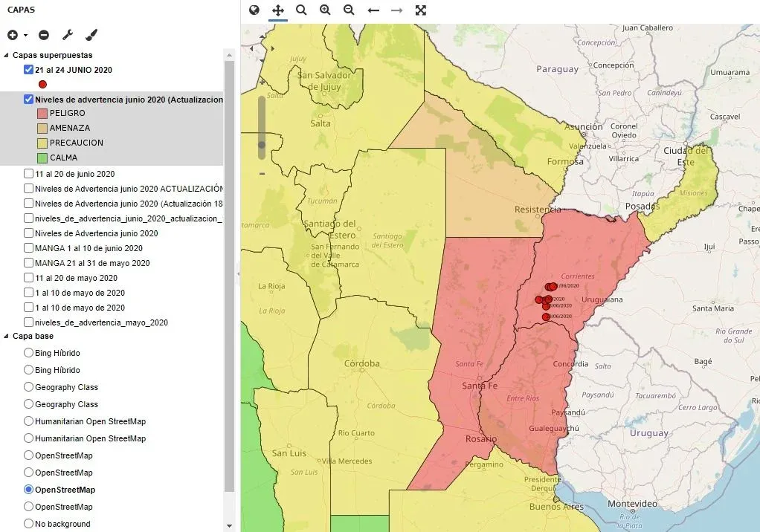Collapse the Capa base tree node
Screen dimensions: 760x532
tap(7, 336)
